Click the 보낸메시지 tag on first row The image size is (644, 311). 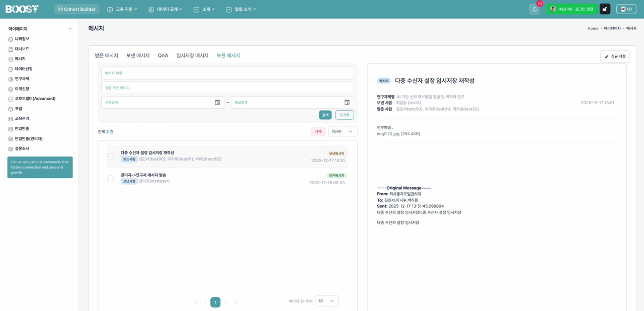pyautogui.click(x=337, y=153)
